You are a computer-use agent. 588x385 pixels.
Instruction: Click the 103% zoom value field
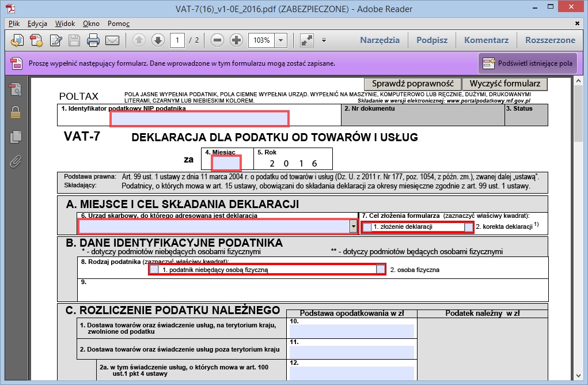(261, 40)
